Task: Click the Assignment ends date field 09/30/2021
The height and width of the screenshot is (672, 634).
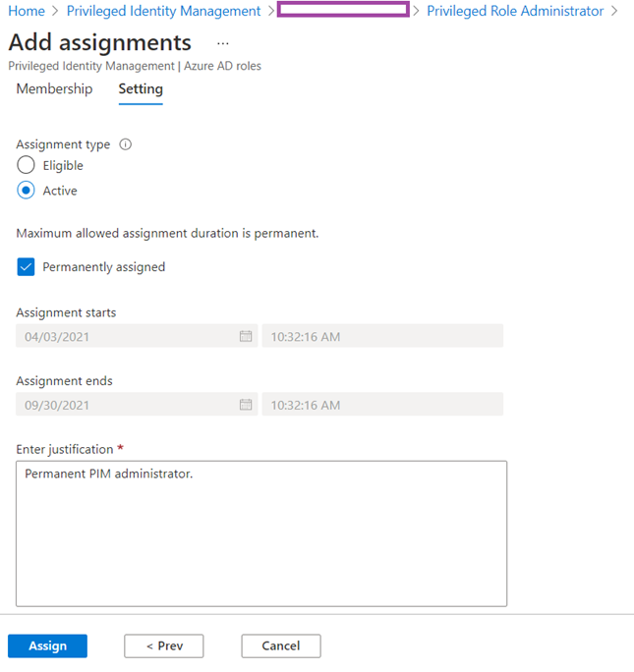Action: 137,404
